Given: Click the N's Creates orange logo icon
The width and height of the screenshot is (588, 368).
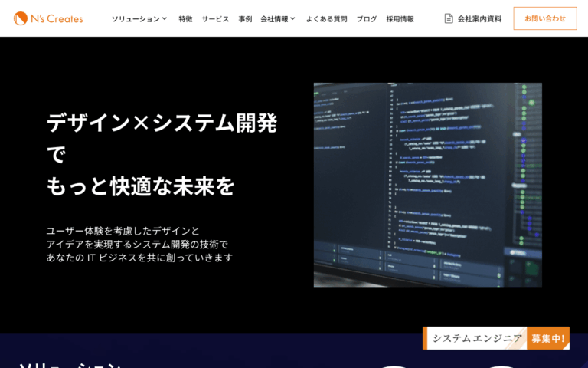Looking at the screenshot, I should [20, 18].
